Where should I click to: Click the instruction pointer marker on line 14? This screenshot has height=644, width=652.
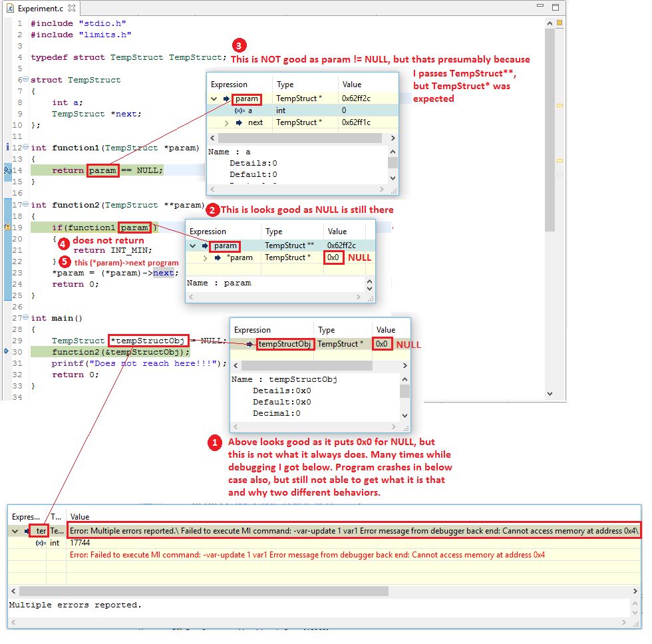coord(7,170)
